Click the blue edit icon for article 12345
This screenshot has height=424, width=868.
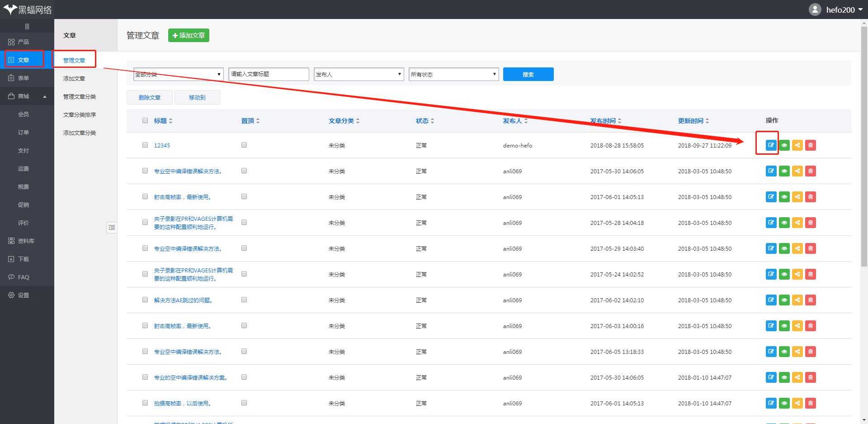point(771,145)
